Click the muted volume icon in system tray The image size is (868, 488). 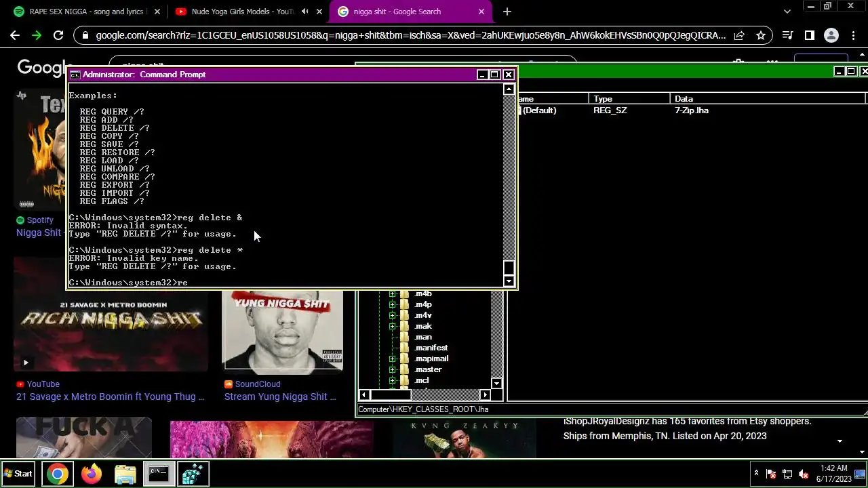click(x=804, y=474)
